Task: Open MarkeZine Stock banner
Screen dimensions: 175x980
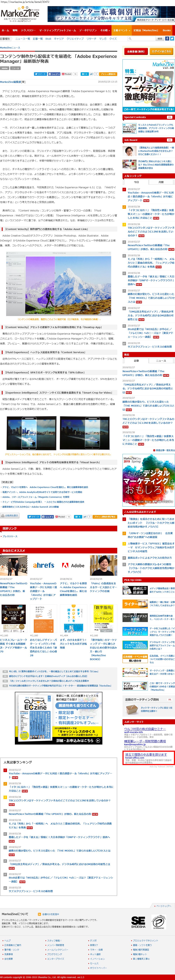Action: coord(135,672)
